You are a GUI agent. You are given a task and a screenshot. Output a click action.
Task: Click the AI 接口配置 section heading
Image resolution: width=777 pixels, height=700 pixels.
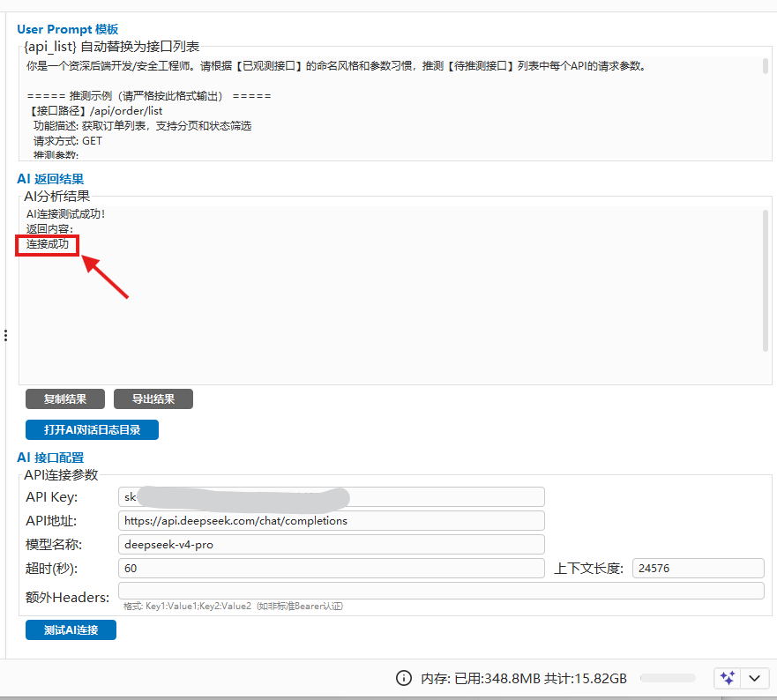point(50,458)
